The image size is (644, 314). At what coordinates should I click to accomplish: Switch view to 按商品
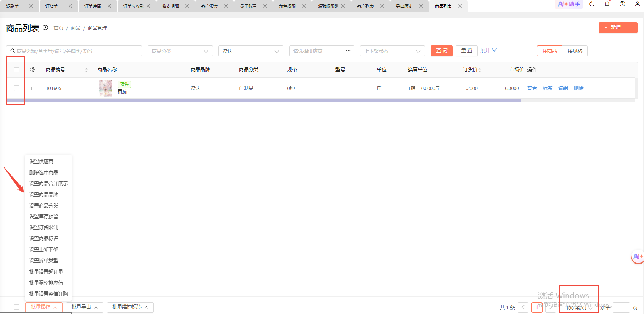549,51
